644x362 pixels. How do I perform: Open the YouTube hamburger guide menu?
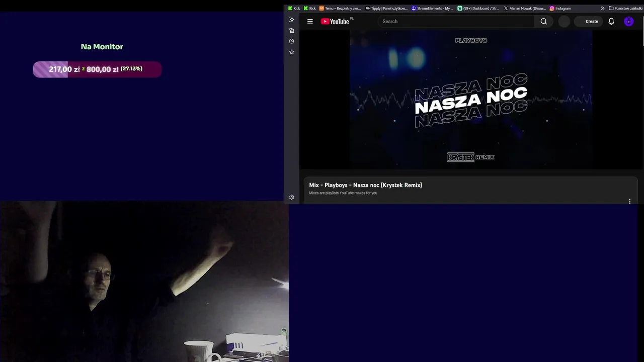click(310, 21)
